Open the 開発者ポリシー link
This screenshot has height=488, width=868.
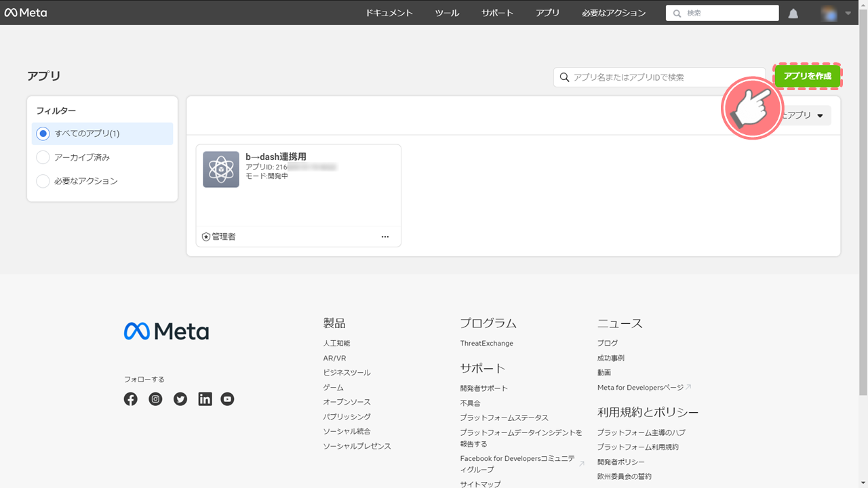pos(621,462)
